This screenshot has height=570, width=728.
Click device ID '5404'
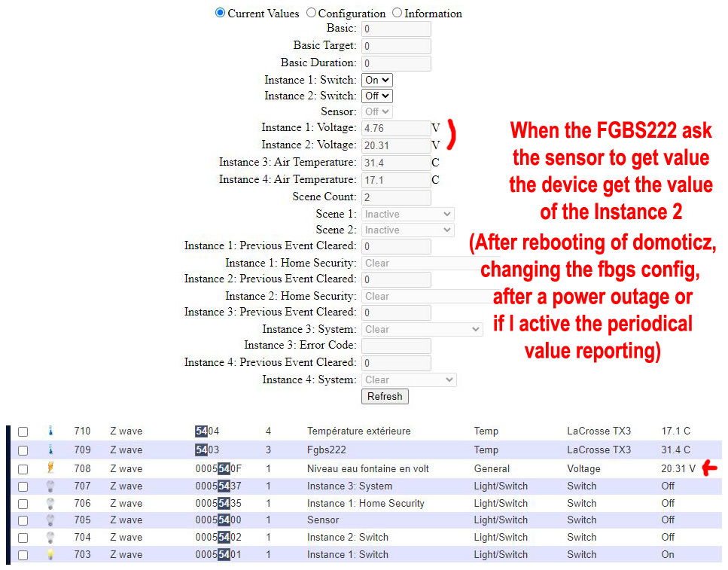pyautogui.click(x=206, y=431)
